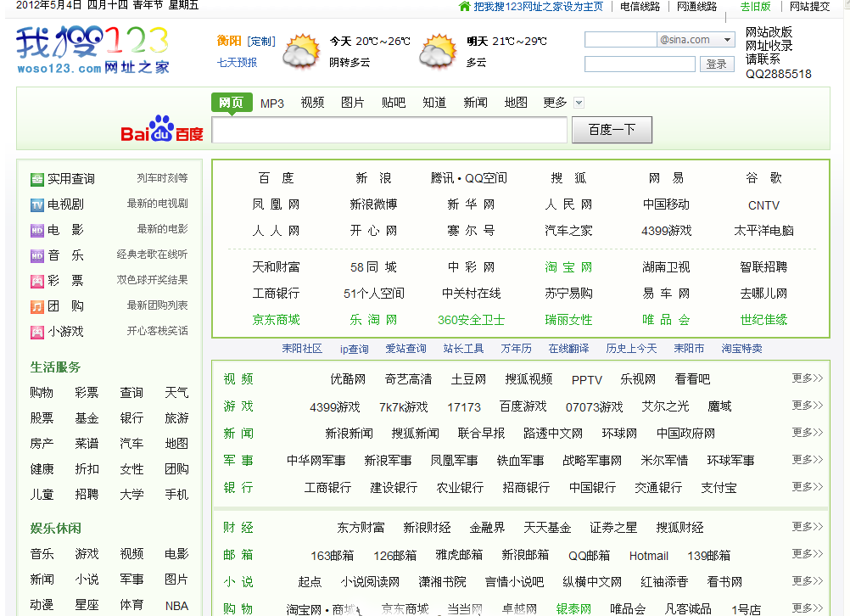Click the 小游戏 sidebar icon
The image size is (850, 616).
tap(36, 332)
